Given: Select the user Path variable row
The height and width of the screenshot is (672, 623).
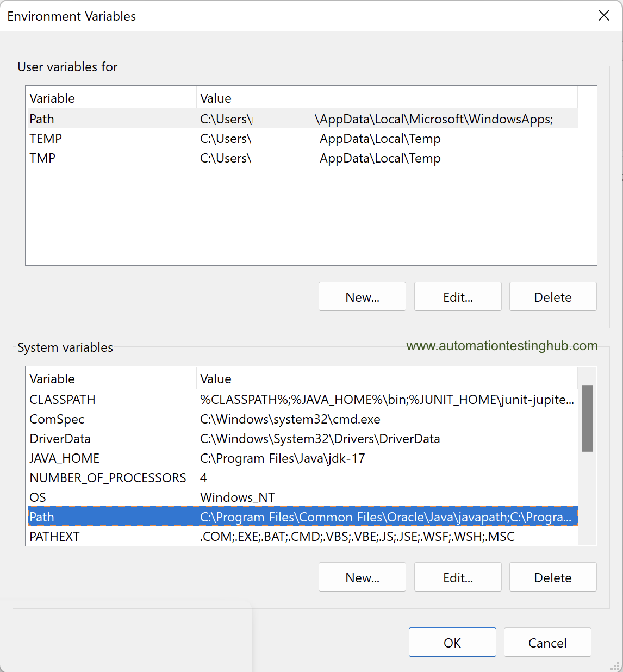Looking at the screenshot, I should 303,119.
